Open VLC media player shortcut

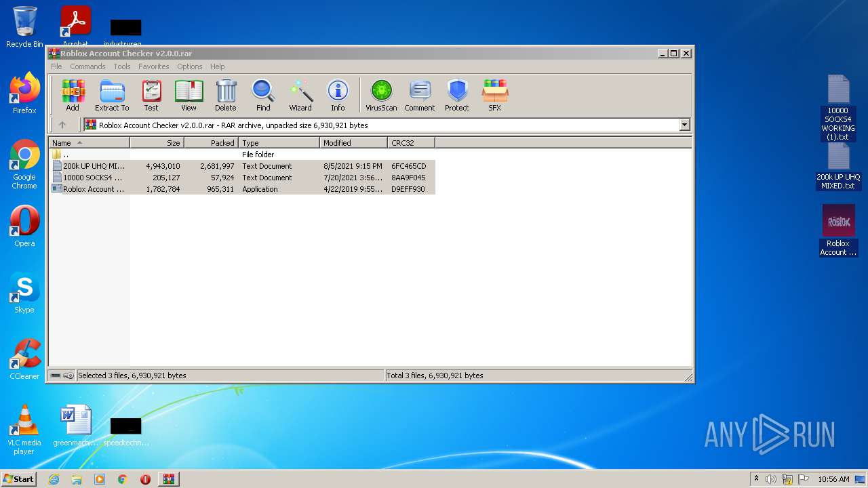click(x=24, y=430)
